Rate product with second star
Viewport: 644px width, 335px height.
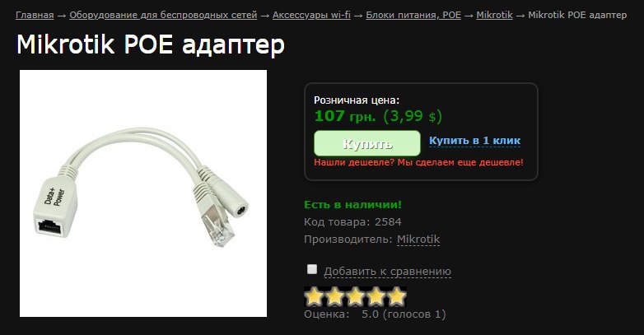point(334,297)
